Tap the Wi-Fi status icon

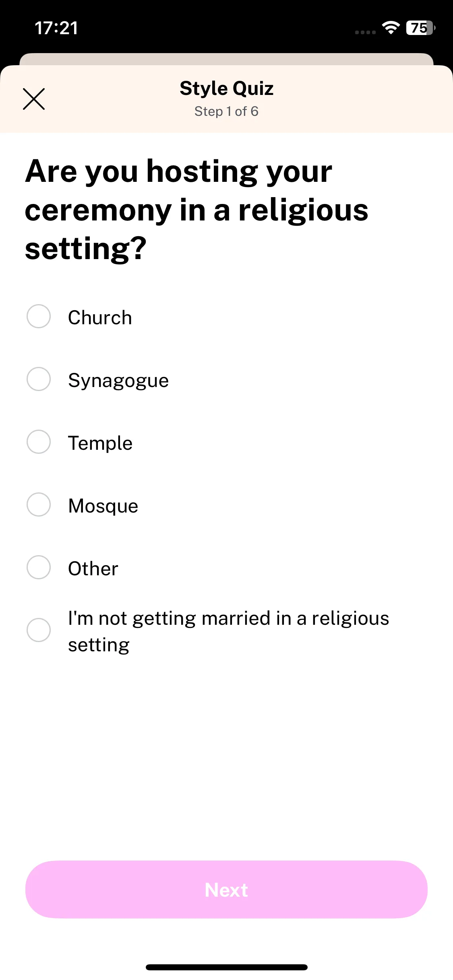point(391,28)
